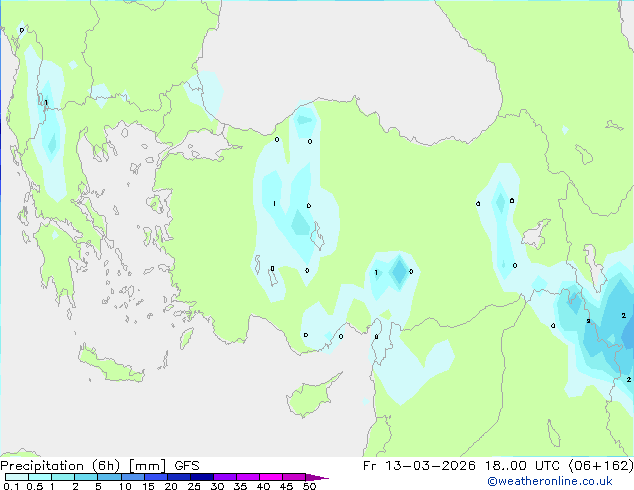Click the 'Fr 13-03-2026 18..00 UTC (06+162)' timestamp

pos(498,466)
